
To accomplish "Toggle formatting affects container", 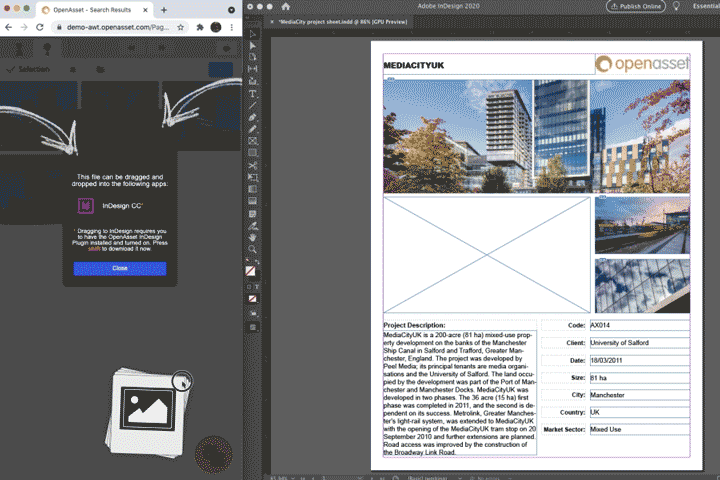I will (x=249, y=287).
